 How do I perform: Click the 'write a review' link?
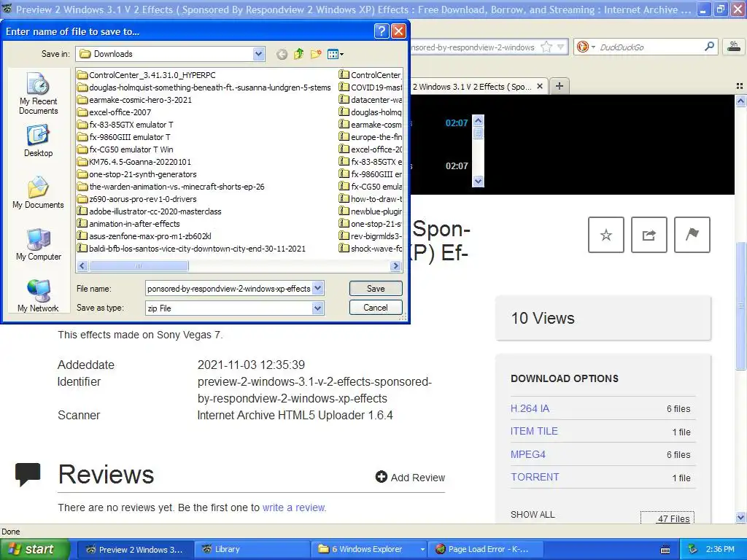[294, 507]
